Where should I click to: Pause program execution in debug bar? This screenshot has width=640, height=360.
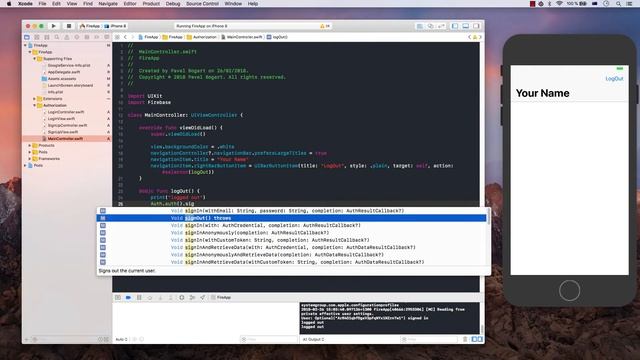point(139,298)
